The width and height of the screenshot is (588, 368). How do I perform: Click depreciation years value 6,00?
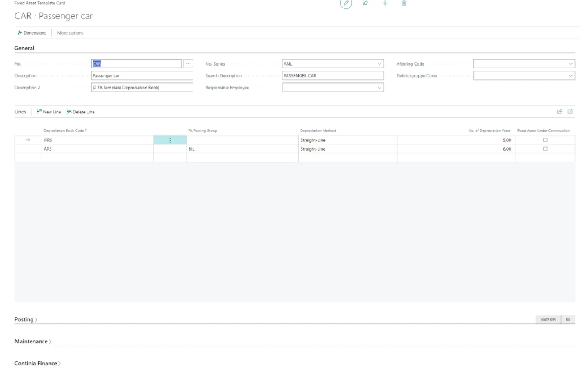pyautogui.click(x=456, y=149)
